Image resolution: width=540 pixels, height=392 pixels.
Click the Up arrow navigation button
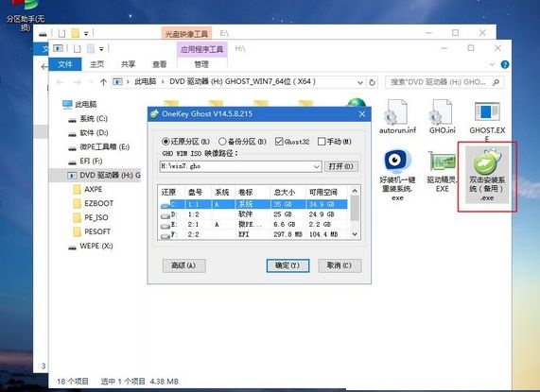pyautogui.click(x=103, y=82)
